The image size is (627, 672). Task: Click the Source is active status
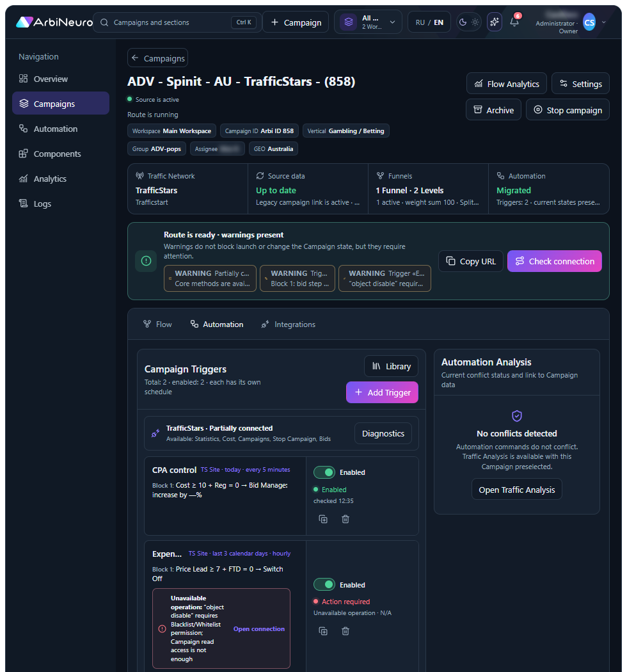coord(154,99)
